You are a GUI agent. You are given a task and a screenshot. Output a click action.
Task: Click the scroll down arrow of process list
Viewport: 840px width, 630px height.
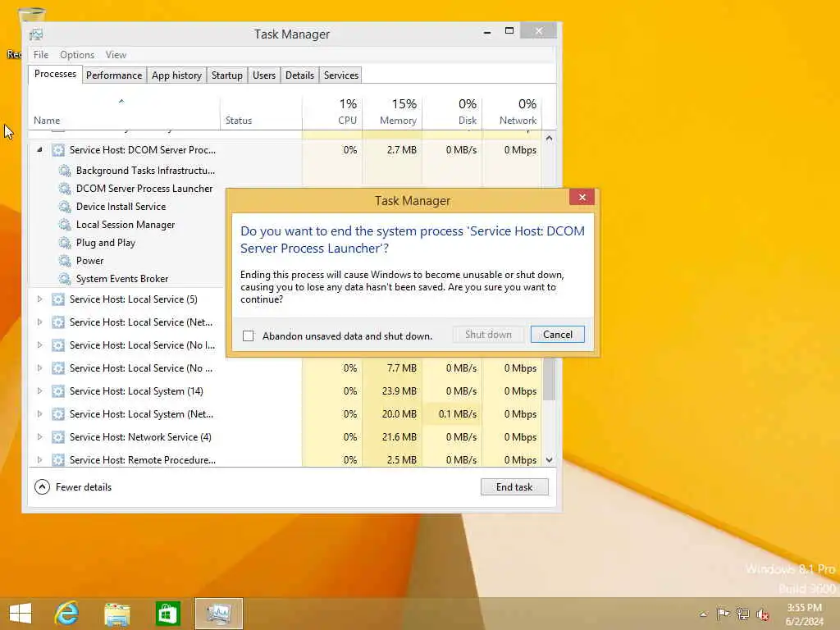point(549,460)
